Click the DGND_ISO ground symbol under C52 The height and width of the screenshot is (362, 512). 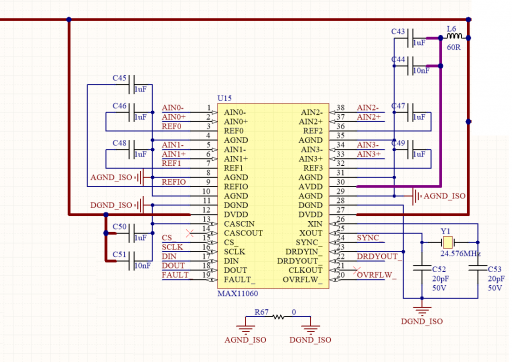pos(422,310)
